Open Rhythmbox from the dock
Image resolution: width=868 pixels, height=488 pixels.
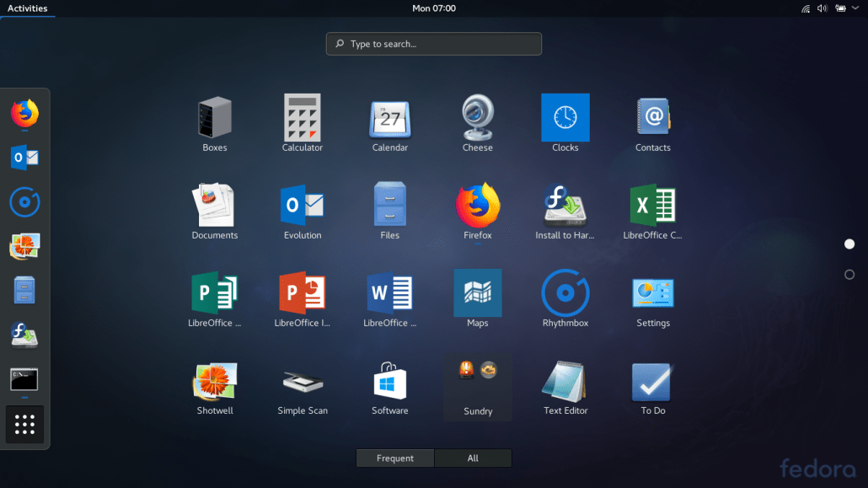[24, 202]
